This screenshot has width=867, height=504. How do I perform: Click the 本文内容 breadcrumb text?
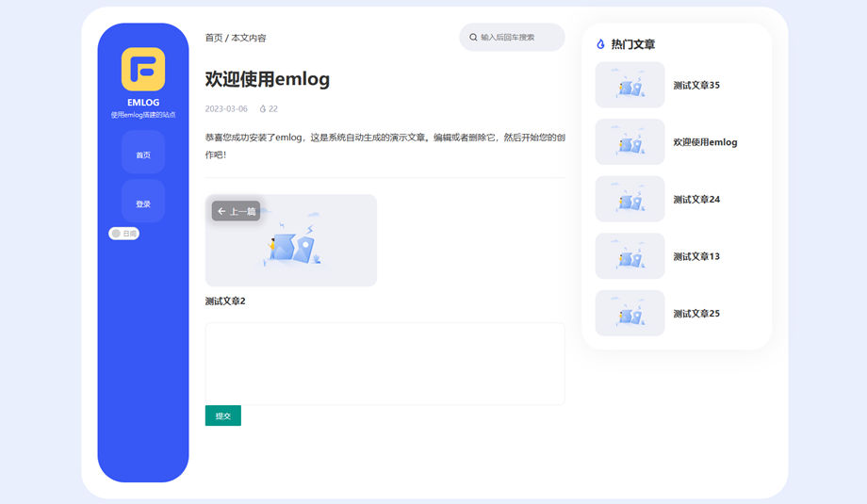248,38
